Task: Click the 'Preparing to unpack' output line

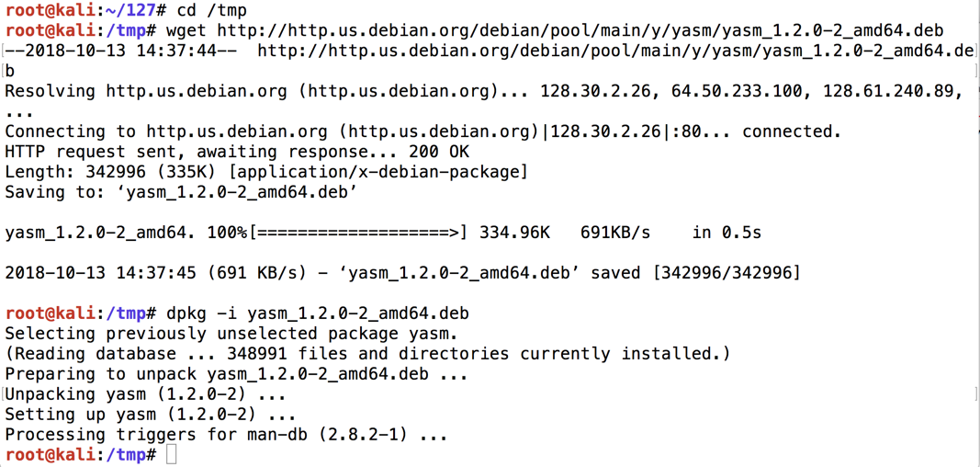Action: [236, 374]
